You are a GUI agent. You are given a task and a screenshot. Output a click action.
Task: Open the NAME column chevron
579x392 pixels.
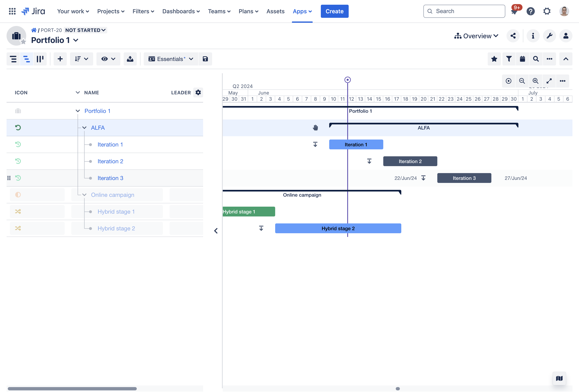point(78,93)
